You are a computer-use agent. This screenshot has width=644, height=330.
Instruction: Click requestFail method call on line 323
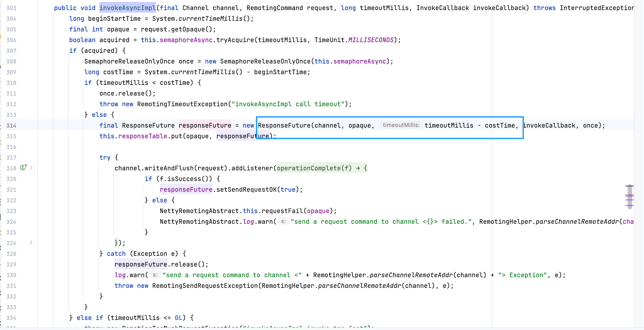282,211
